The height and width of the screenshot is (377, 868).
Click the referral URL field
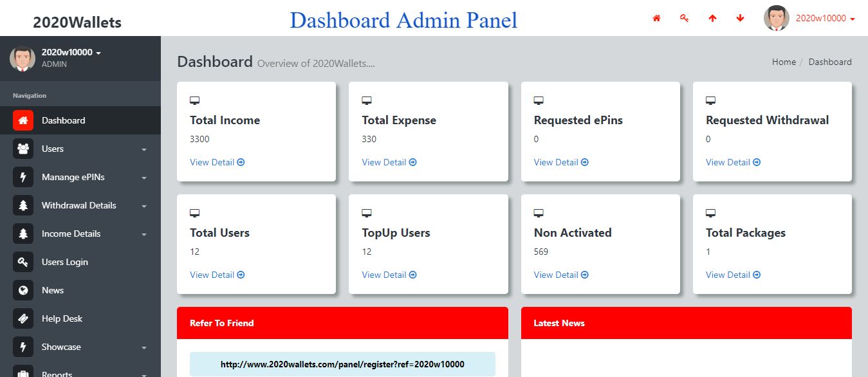342,364
